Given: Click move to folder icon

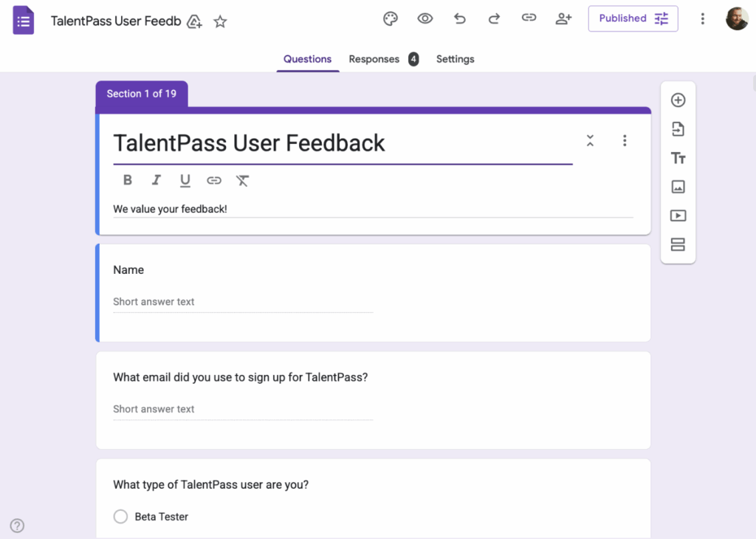Looking at the screenshot, I should click(x=194, y=21).
